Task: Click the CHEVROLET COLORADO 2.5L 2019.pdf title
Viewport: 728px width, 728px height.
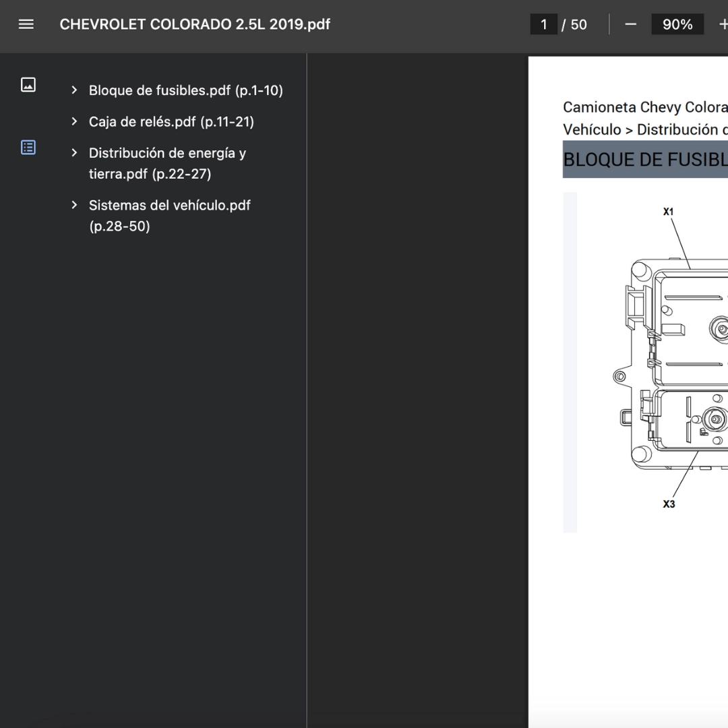Action: click(195, 24)
